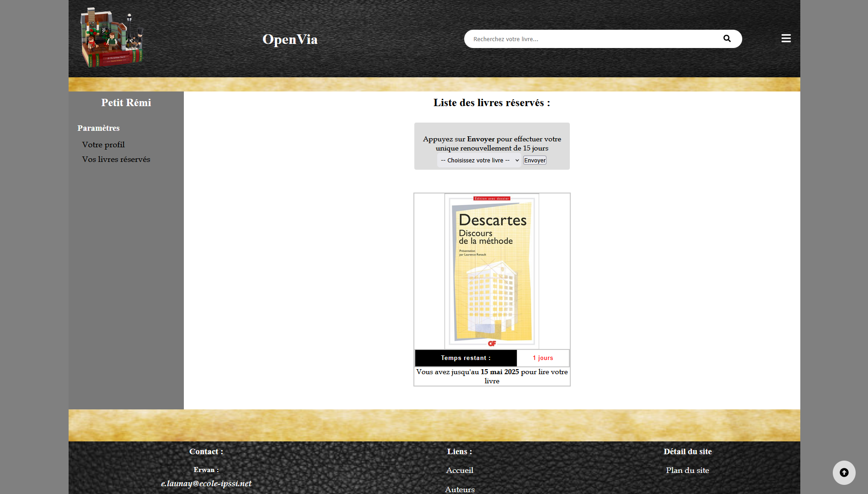The image size is (868, 494).
Task: Open the book selection dropdown
Action: [479, 161]
